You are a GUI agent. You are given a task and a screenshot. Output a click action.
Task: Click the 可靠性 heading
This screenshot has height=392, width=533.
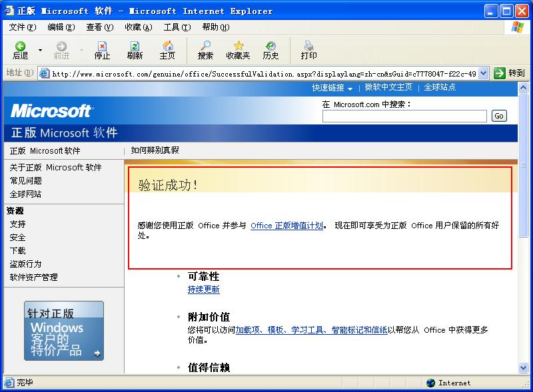coord(204,276)
